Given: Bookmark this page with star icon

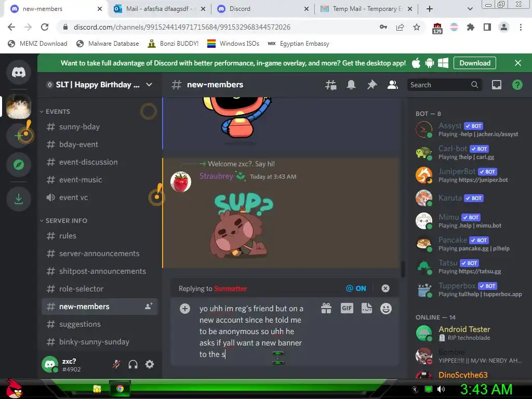Looking at the screenshot, I should [417, 27].
